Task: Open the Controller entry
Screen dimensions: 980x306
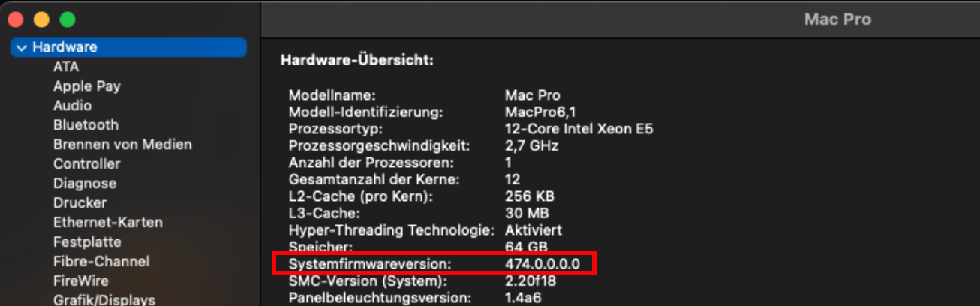Action: click(x=86, y=164)
